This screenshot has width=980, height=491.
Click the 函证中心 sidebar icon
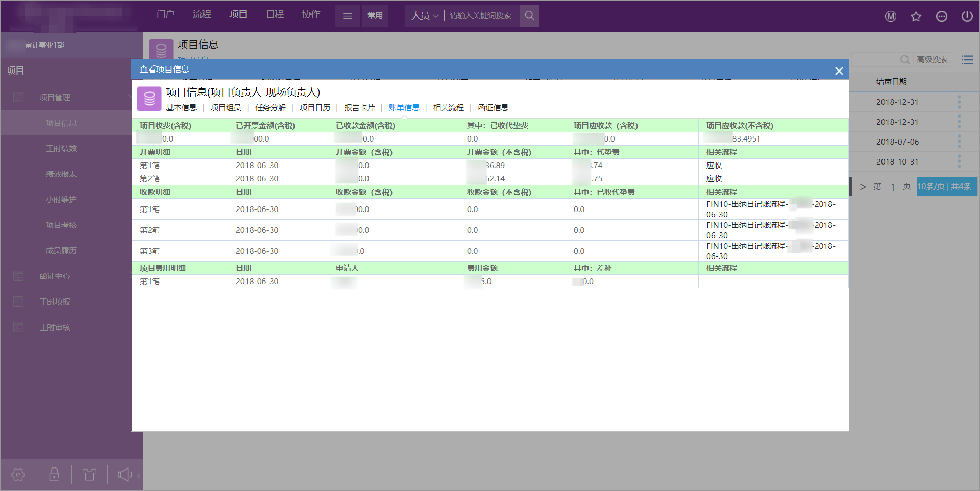tap(18, 276)
